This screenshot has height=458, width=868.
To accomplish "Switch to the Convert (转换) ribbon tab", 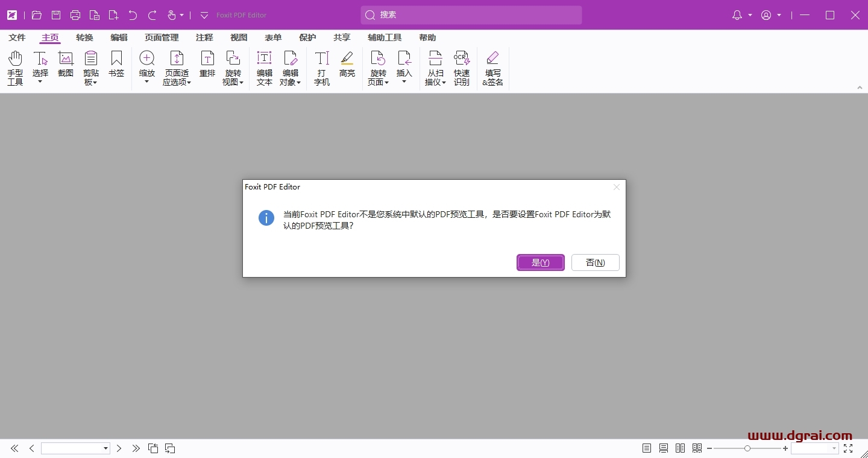I will [84, 37].
